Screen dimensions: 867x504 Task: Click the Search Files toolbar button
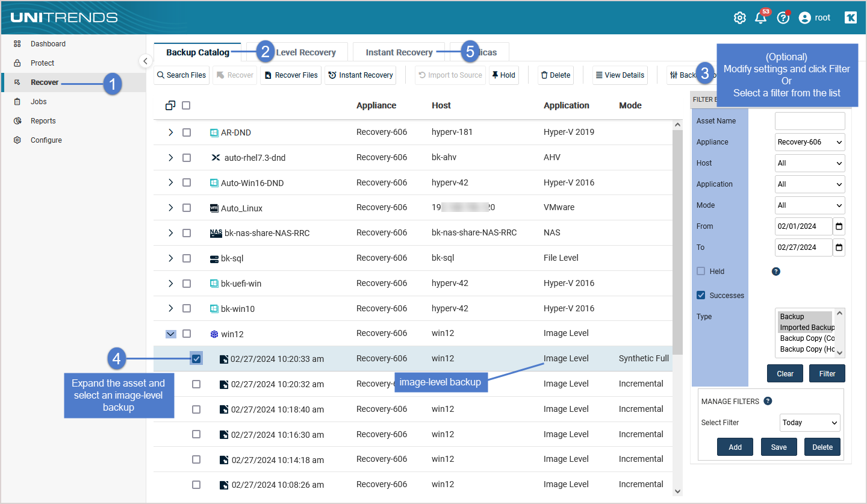click(182, 75)
